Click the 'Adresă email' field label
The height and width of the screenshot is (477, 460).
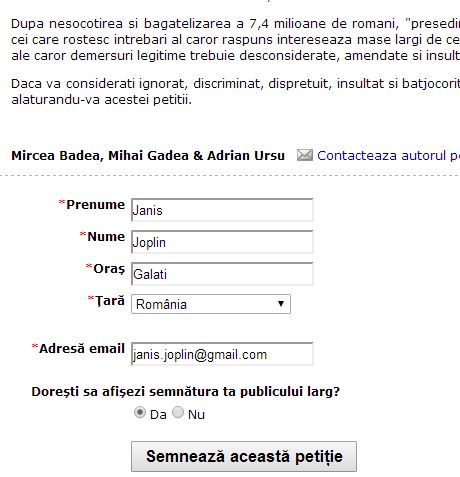82,348
